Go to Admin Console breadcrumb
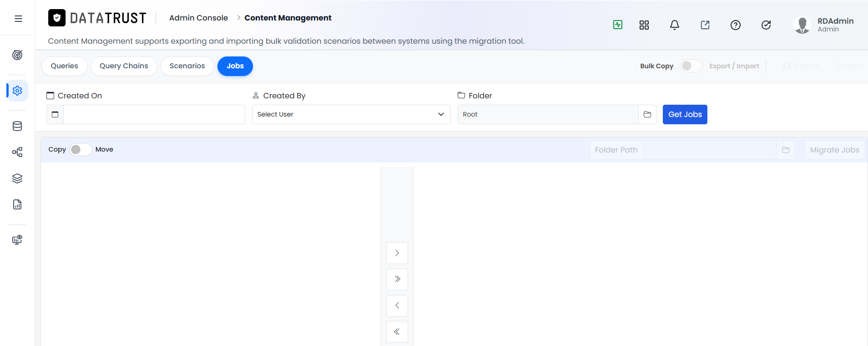 click(198, 18)
